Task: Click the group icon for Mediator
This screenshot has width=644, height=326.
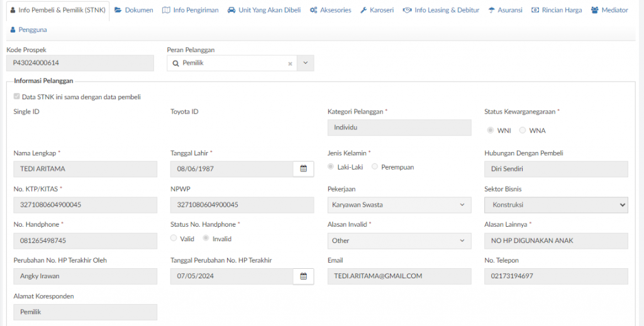Action: (595, 10)
